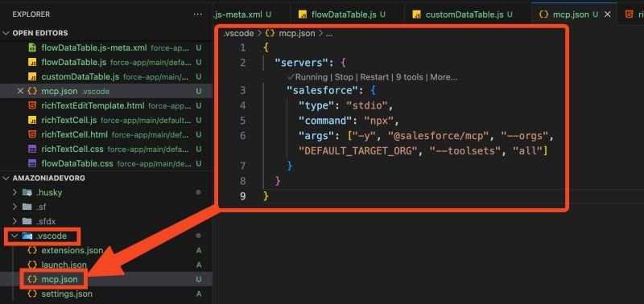The image size is (644, 304).
Task: Collapse the AMAZONIADEVORG workspace section
Action: pos(6,178)
